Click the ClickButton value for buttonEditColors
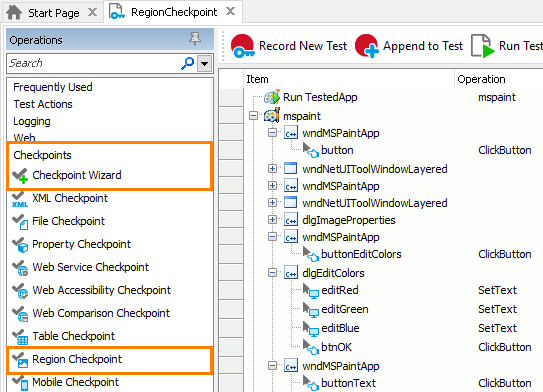The image size is (543, 392). (x=505, y=254)
